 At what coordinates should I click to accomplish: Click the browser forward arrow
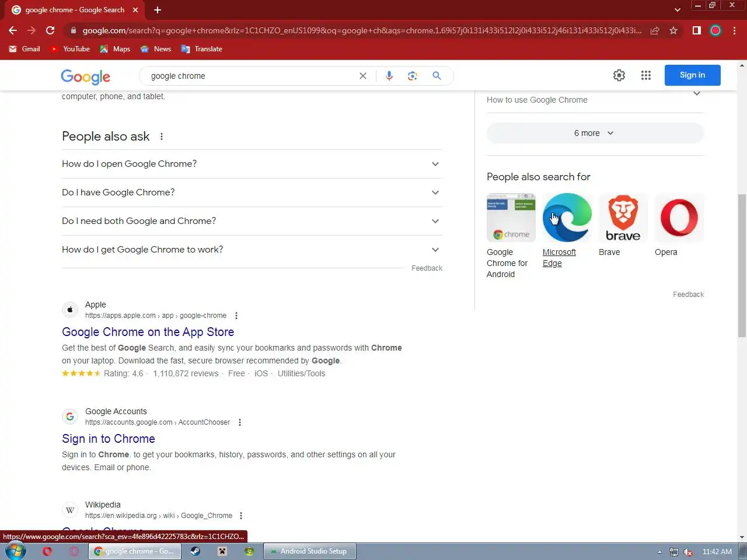click(32, 30)
